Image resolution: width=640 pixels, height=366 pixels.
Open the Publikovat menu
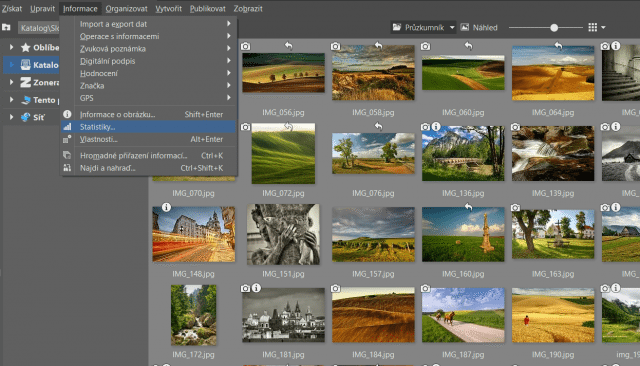pyautogui.click(x=207, y=9)
